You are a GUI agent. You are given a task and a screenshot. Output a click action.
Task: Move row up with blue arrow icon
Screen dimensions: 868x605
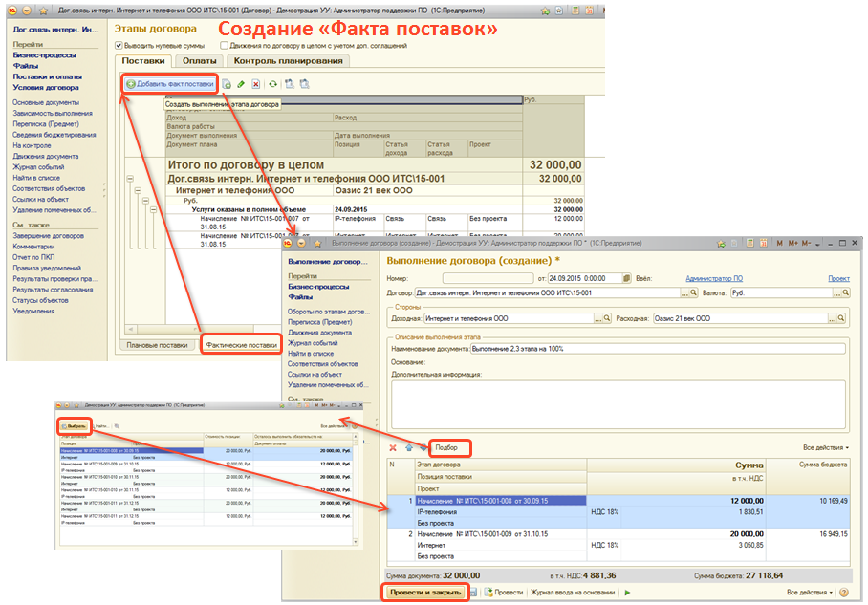coord(409,447)
